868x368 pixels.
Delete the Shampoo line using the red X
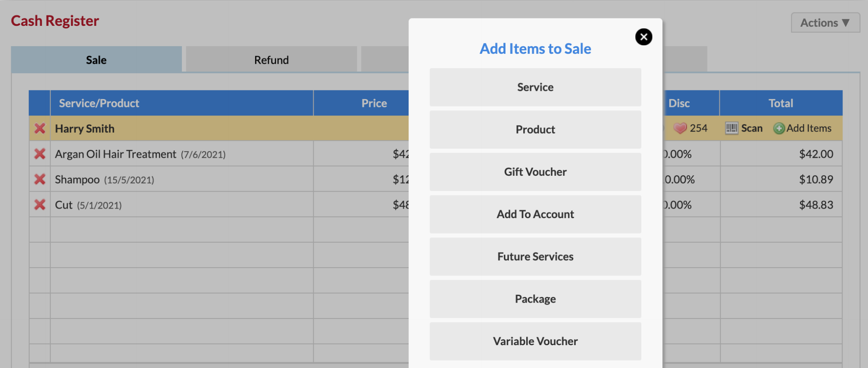point(39,179)
